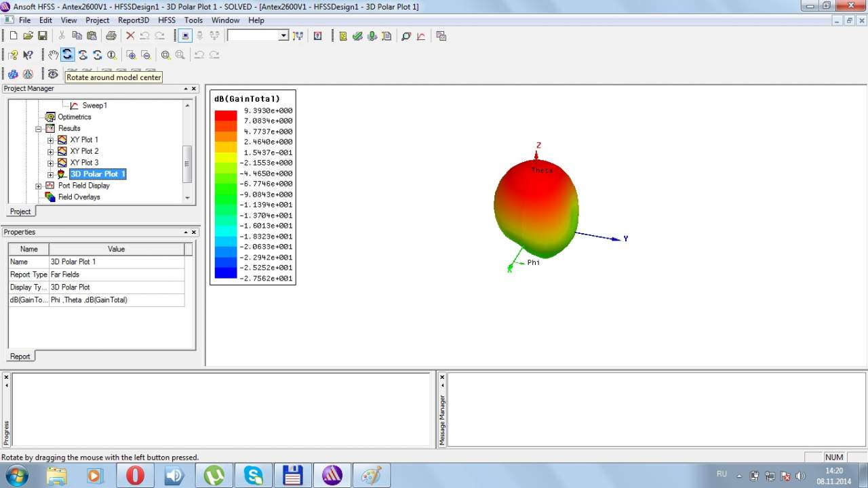
Task: Click the Print toolbar icon
Action: tap(111, 36)
